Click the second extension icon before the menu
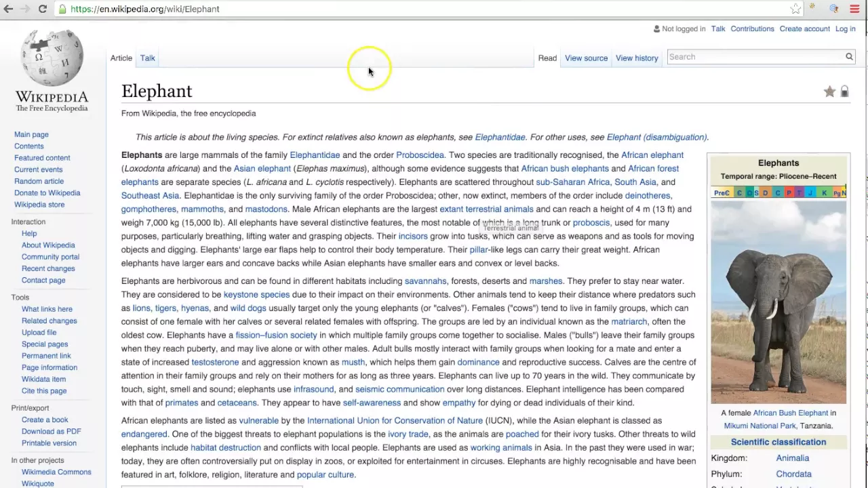The width and height of the screenshot is (868, 488). [834, 9]
